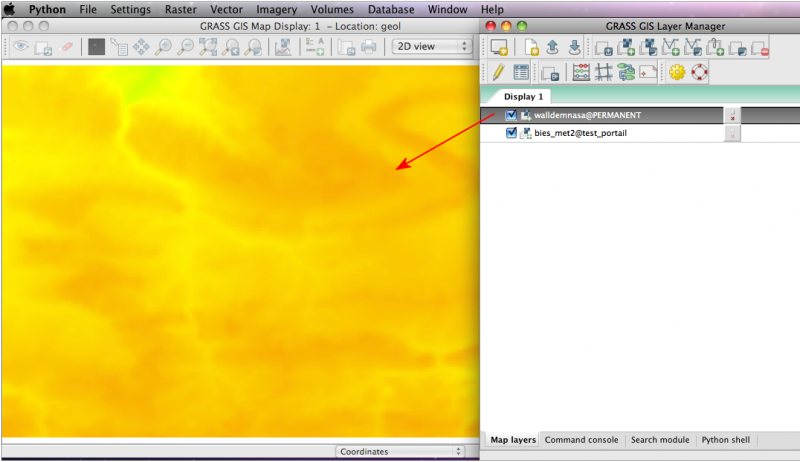Click the Apple menu logo
Screen dimensions: 800x462
(x=10, y=9)
